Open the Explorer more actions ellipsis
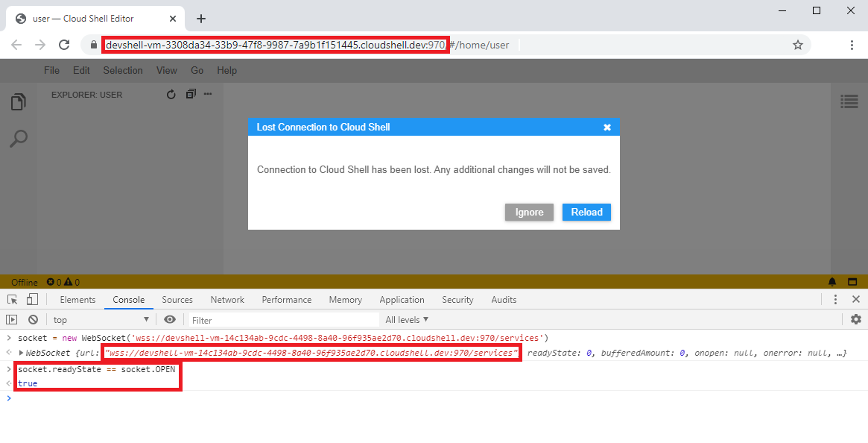The width and height of the screenshot is (868, 443). pyautogui.click(x=208, y=95)
